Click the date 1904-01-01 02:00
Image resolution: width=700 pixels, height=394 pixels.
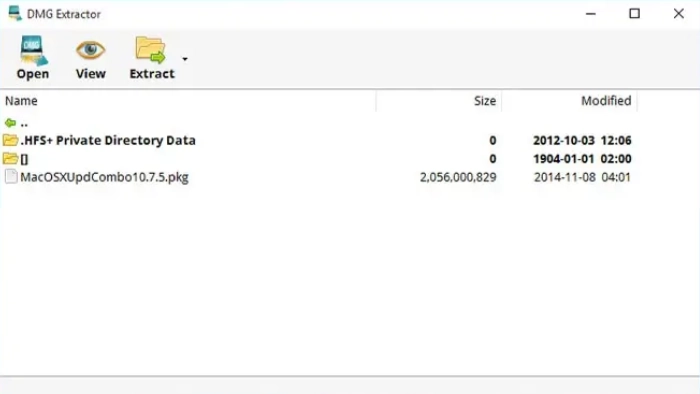click(582, 159)
